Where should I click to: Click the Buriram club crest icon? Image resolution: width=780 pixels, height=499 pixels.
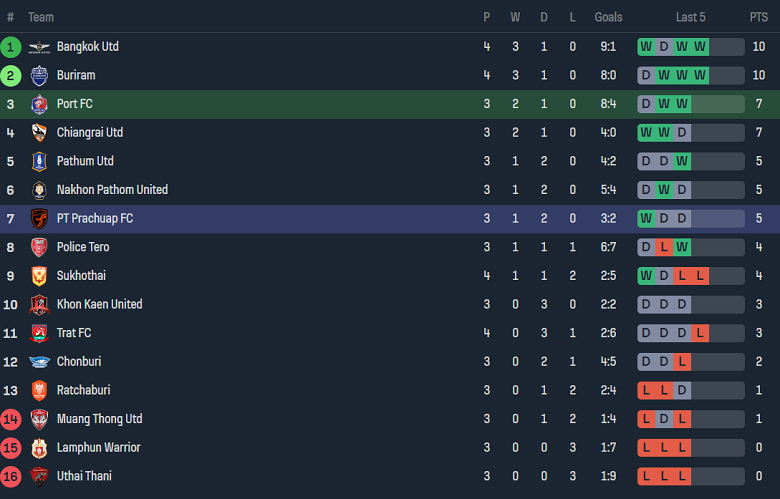39,75
